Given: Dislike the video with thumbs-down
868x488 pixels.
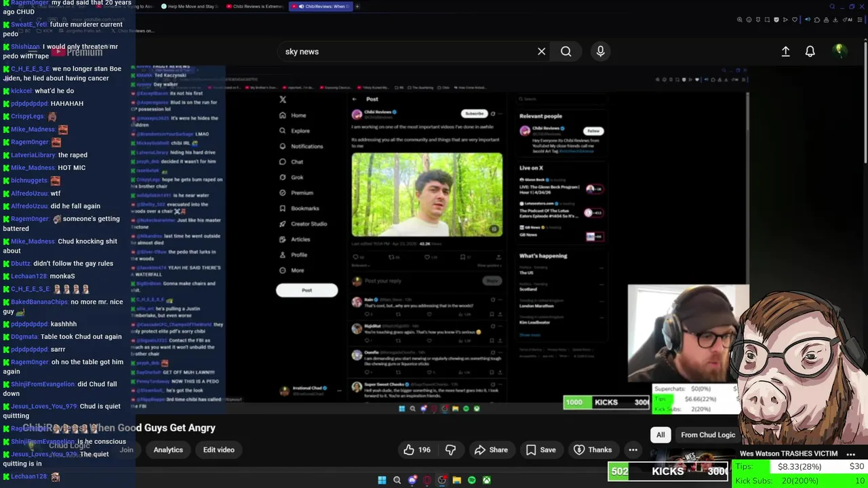Looking at the screenshot, I should click(451, 449).
